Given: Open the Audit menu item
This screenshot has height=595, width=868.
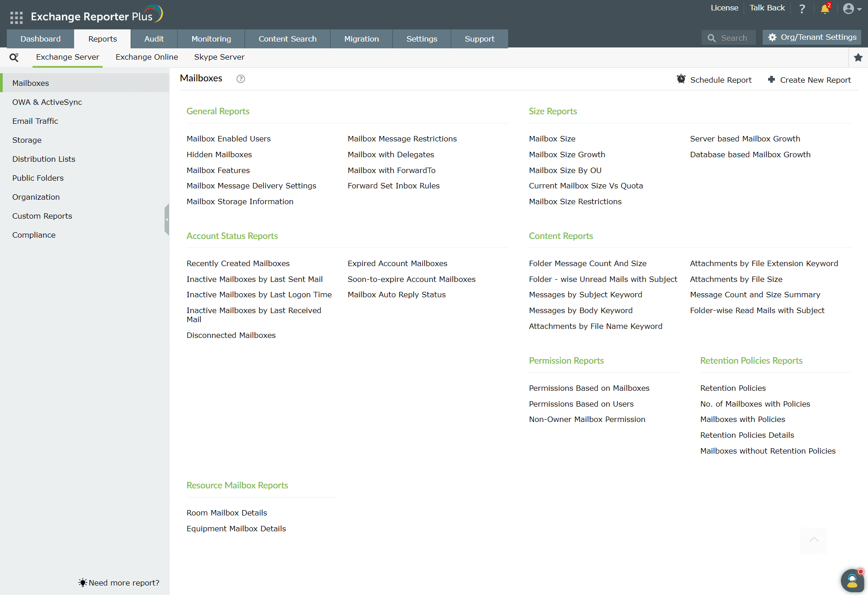Looking at the screenshot, I should (x=154, y=38).
